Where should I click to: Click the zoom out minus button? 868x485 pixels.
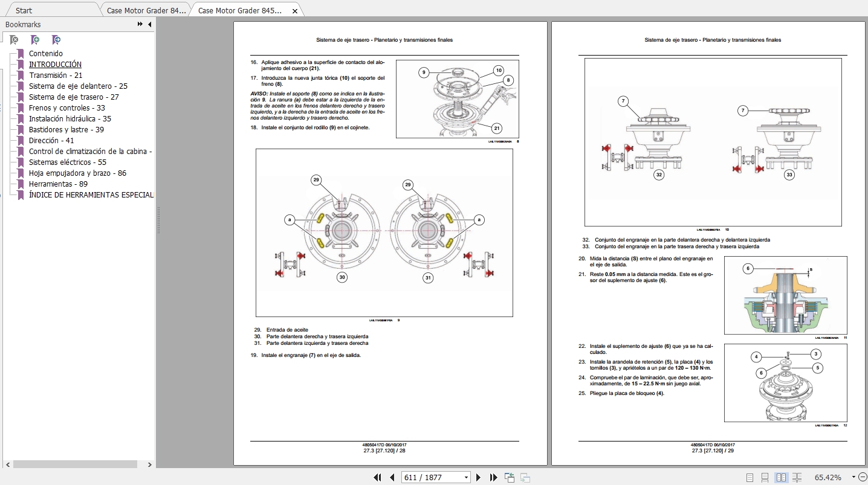[x=863, y=477]
